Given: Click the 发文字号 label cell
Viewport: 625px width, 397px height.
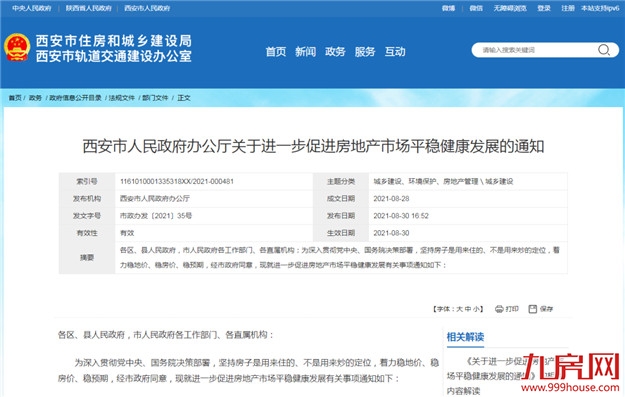Looking at the screenshot, I should (x=87, y=216).
